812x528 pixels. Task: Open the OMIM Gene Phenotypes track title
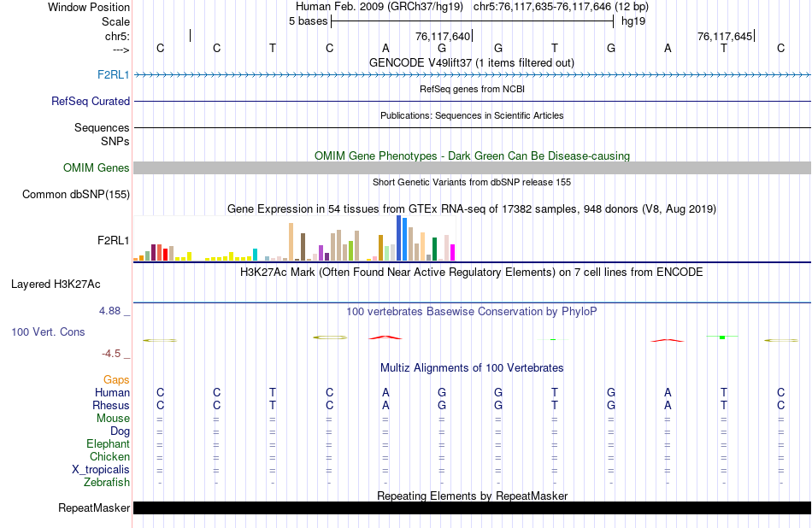pyautogui.click(x=473, y=155)
